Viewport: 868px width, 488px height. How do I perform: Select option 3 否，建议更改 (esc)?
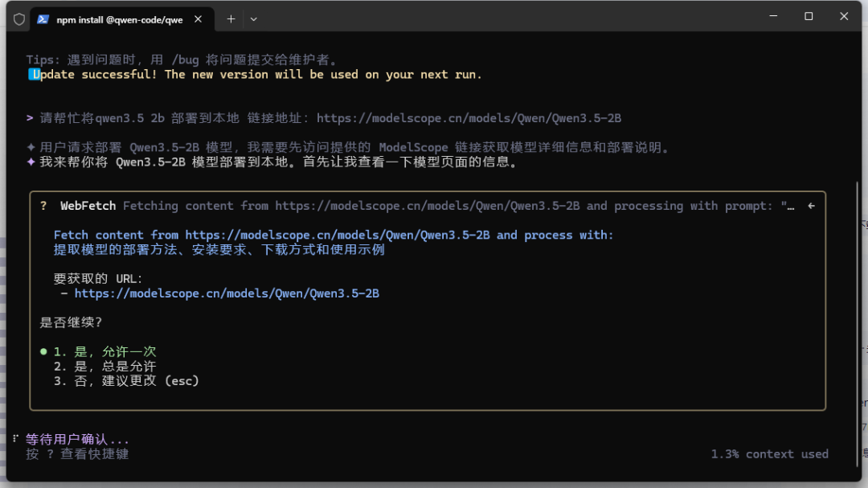126,381
